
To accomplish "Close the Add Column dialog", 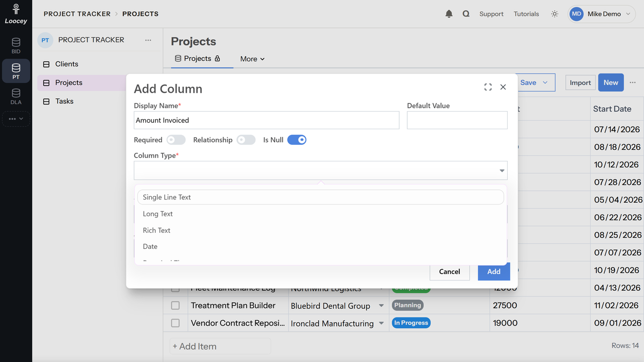I will (x=503, y=87).
